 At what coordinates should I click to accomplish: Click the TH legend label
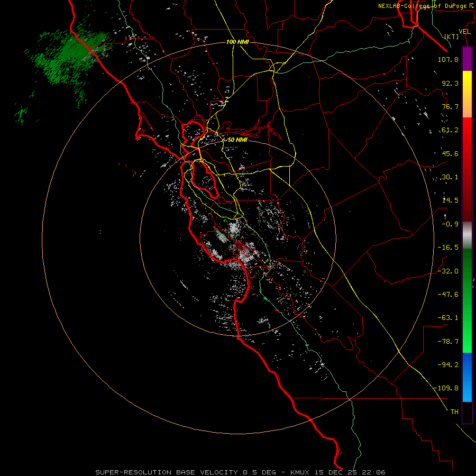(x=454, y=412)
